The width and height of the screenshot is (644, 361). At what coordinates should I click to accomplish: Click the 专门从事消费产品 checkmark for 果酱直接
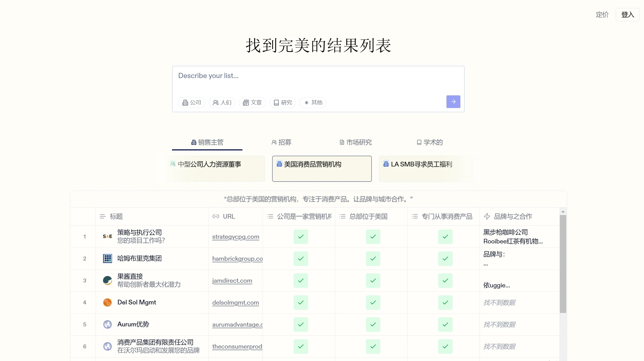point(445,281)
